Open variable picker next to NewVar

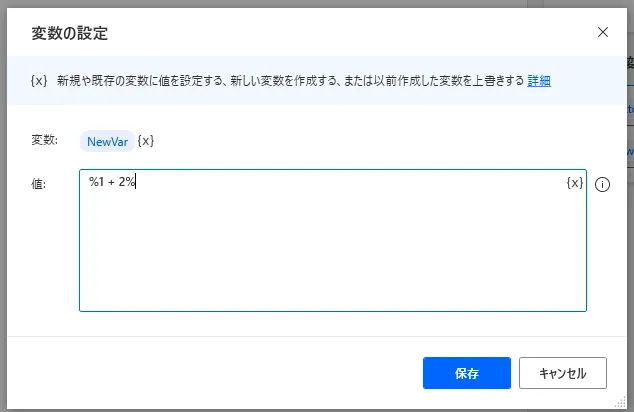[146, 141]
